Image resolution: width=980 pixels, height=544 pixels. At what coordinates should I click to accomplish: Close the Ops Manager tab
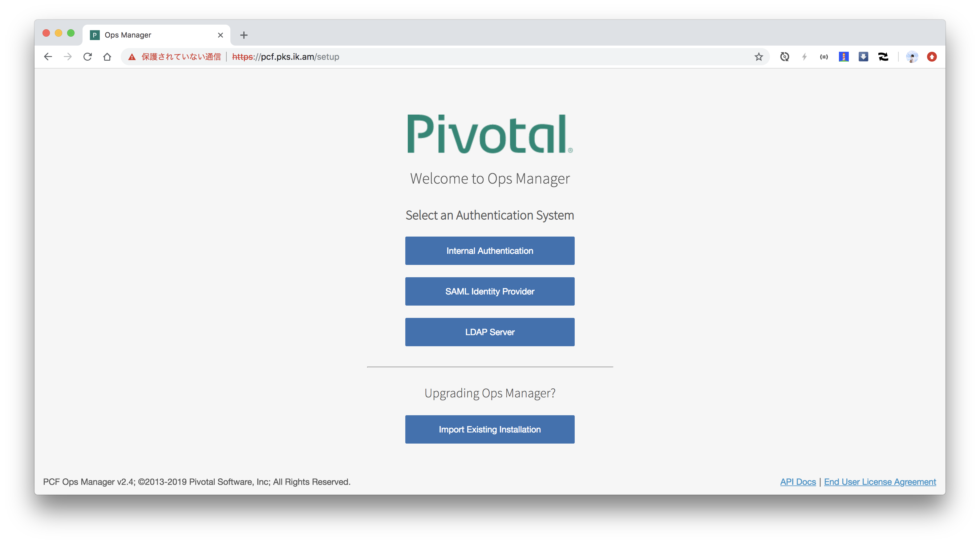[220, 35]
